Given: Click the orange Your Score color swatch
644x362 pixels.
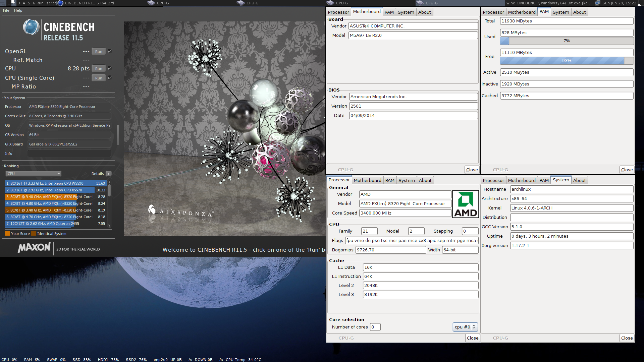Looking at the screenshot, I should coord(7,234).
